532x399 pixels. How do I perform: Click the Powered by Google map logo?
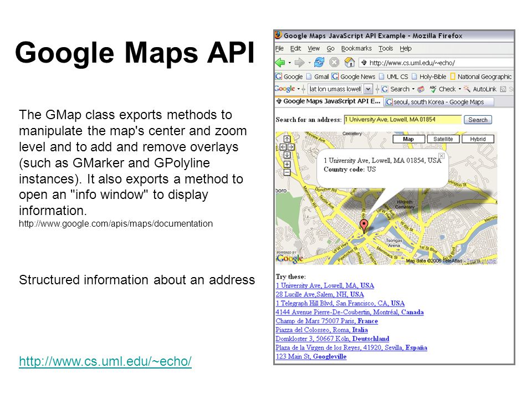click(289, 257)
